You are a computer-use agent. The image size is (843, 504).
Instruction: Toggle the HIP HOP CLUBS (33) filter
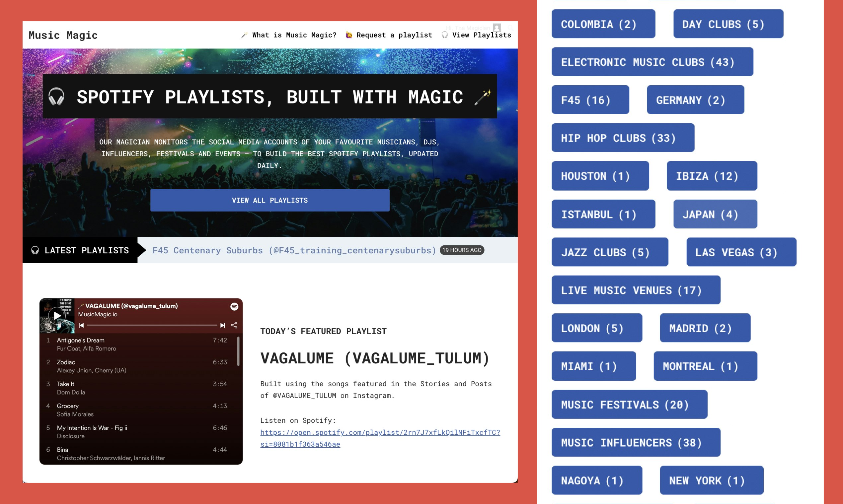(x=623, y=138)
